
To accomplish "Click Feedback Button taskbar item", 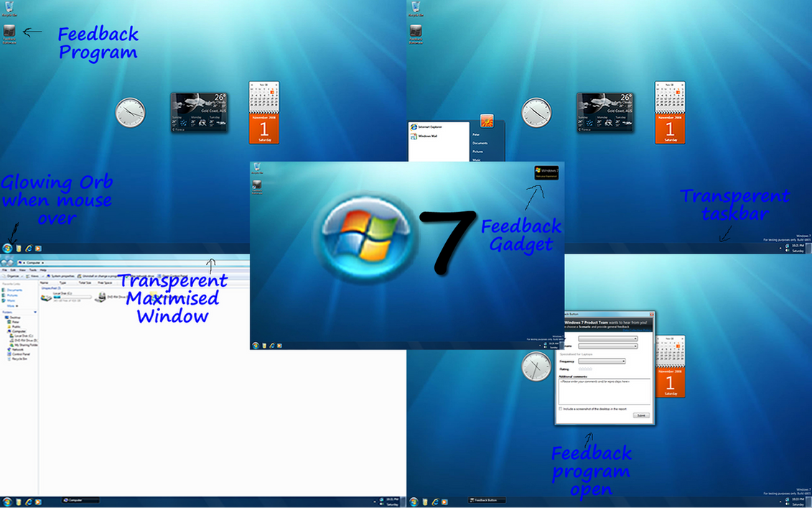I will click(485, 500).
